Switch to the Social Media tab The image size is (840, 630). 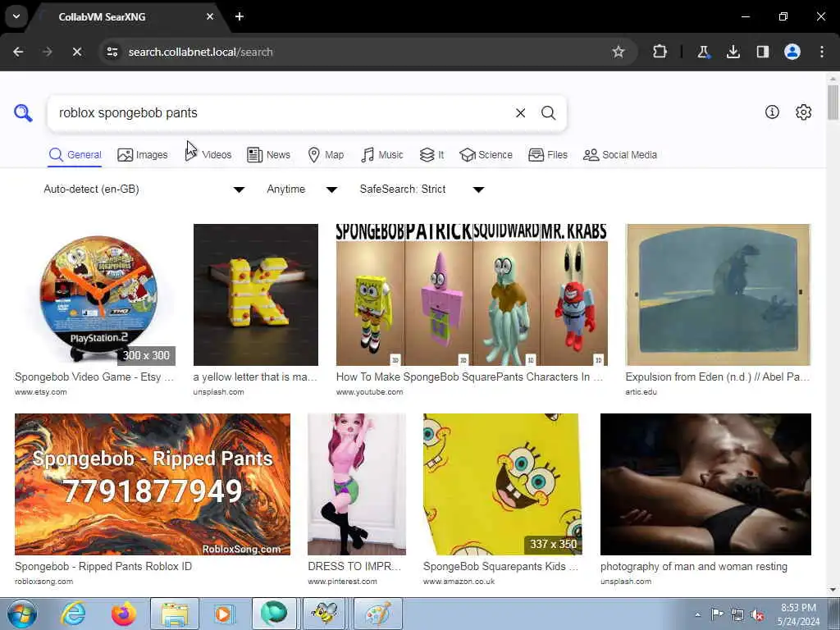[620, 155]
